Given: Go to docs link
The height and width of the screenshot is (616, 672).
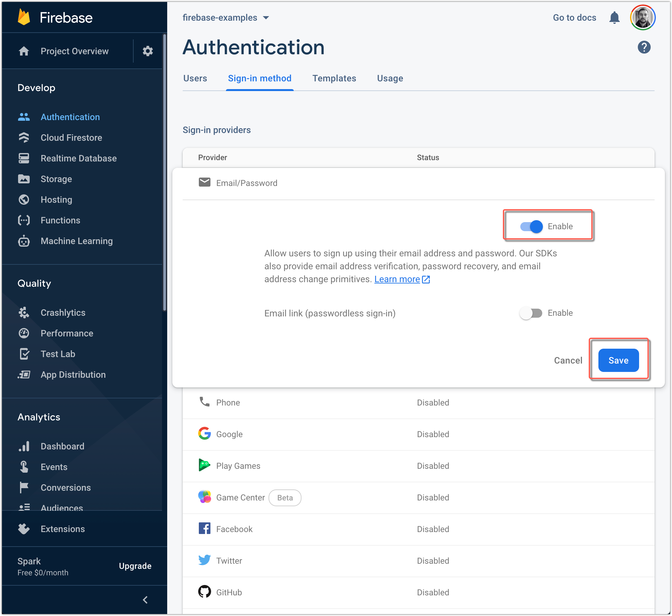Looking at the screenshot, I should 575,18.
